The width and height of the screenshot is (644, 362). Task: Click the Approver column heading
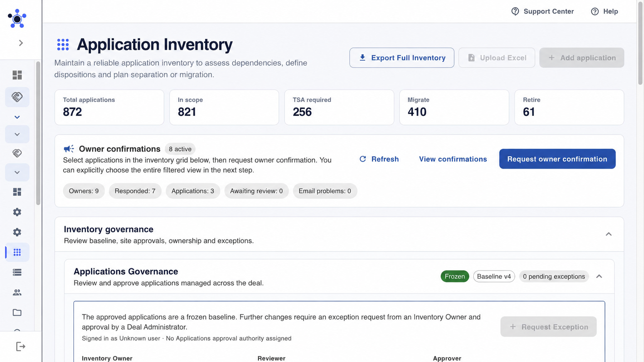(447, 358)
